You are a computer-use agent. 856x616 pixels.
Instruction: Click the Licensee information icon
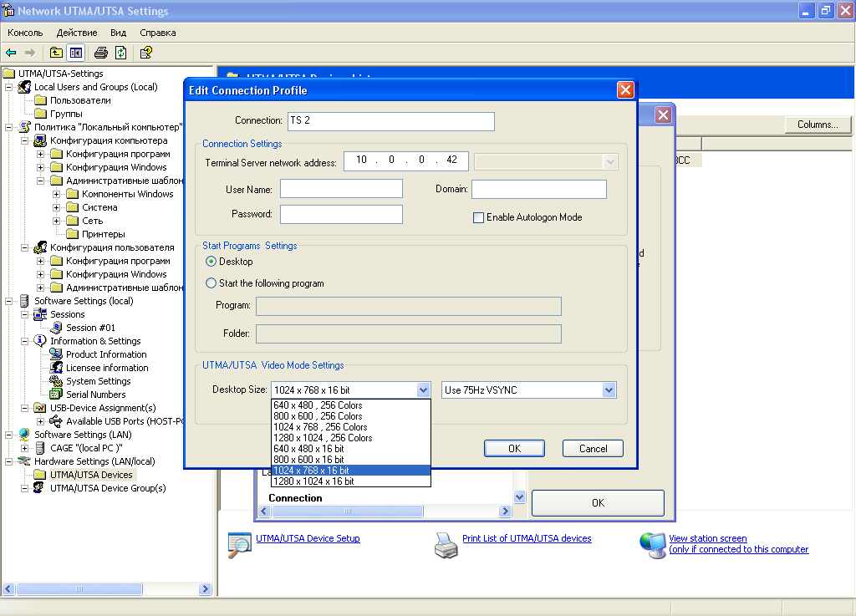pyautogui.click(x=56, y=368)
